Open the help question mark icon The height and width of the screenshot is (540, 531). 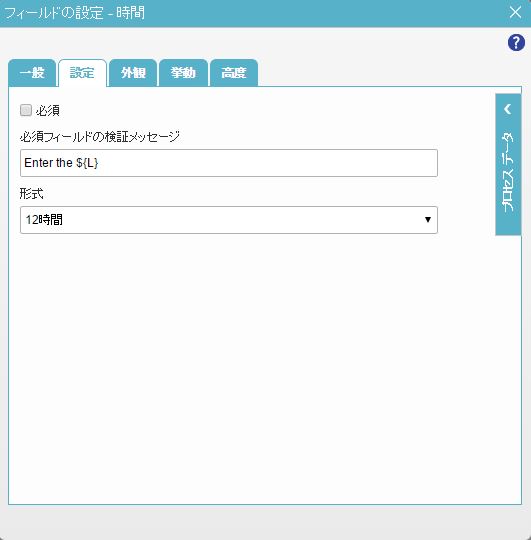(516, 43)
